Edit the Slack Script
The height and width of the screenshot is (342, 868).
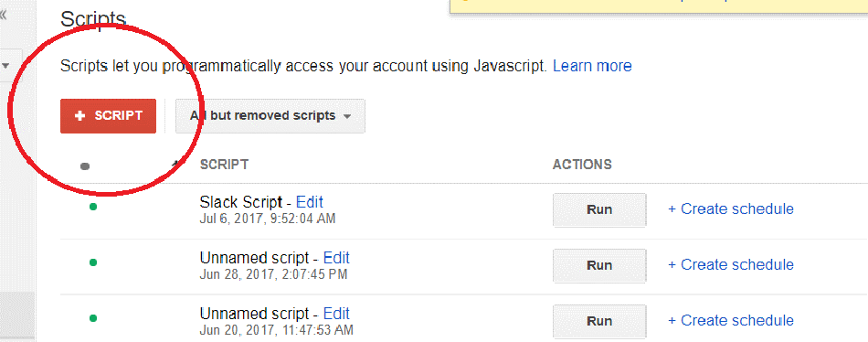[310, 202]
